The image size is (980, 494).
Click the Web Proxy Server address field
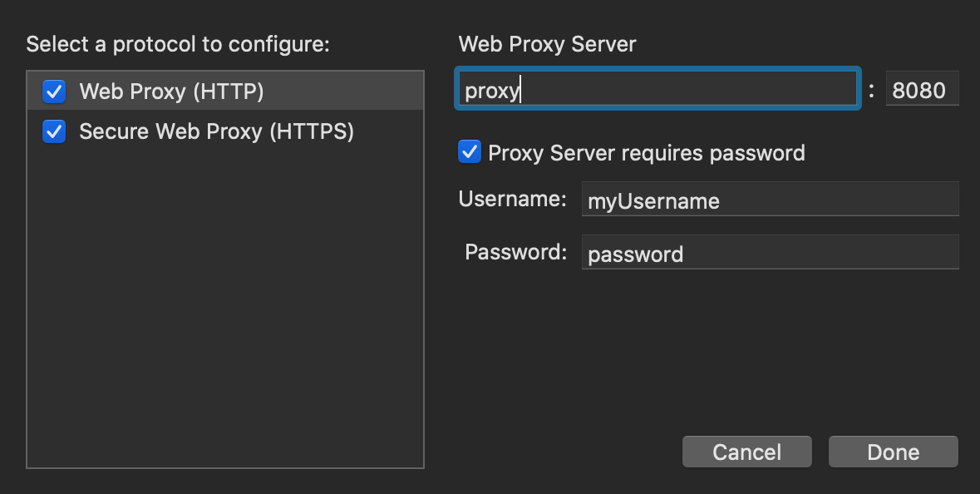click(x=657, y=88)
